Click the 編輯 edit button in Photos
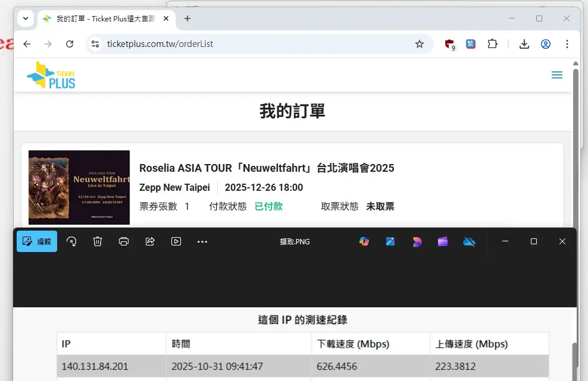The width and height of the screenshot is (588, 381). tap(37, 241)
